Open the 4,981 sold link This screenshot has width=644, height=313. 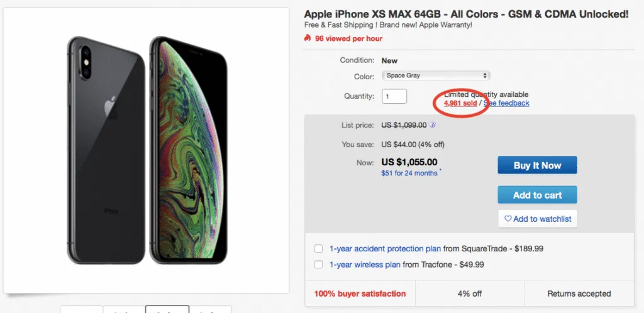click(x=460, y=103)
